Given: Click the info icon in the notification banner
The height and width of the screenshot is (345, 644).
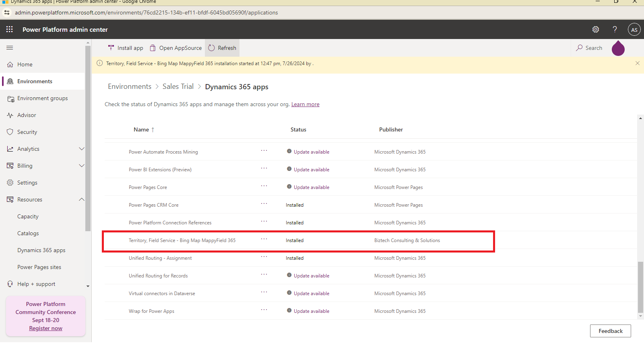Looking at the screenshot, I should pyautogui.click(x=100, y=63).
